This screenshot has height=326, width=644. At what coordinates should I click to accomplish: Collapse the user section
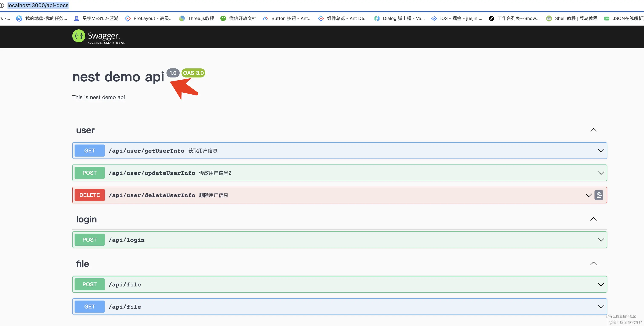[x=594, y=130]
